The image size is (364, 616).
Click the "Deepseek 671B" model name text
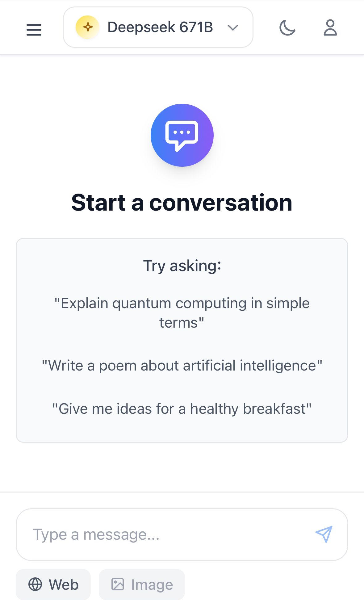coord(160,27)
